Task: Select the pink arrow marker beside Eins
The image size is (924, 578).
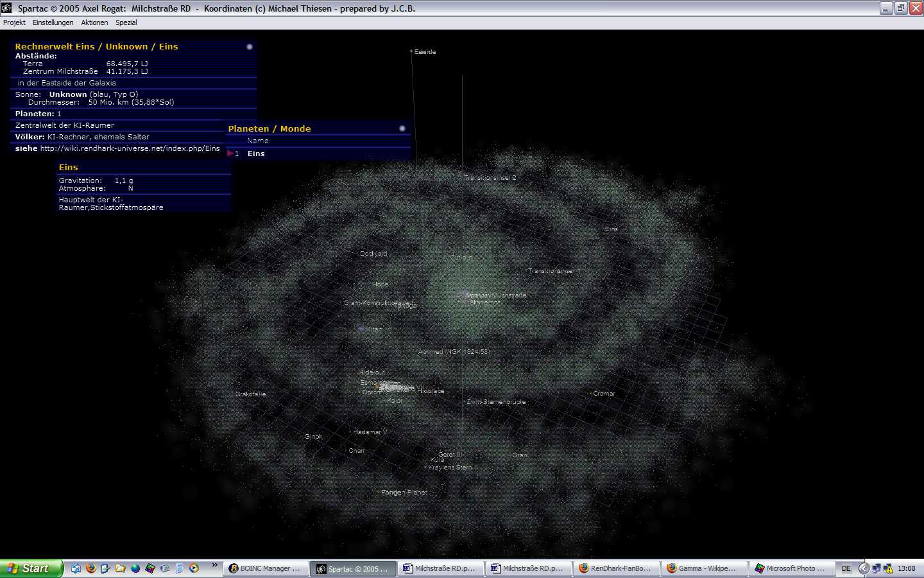Action: tap(230, 153)
